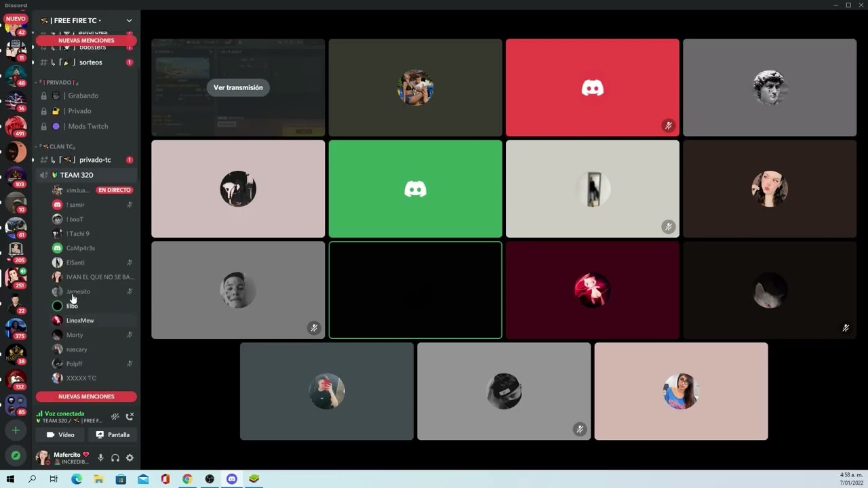Open Explore servers compass icon
The width and height of the screenshot is (868, 488).
point(16,455)
